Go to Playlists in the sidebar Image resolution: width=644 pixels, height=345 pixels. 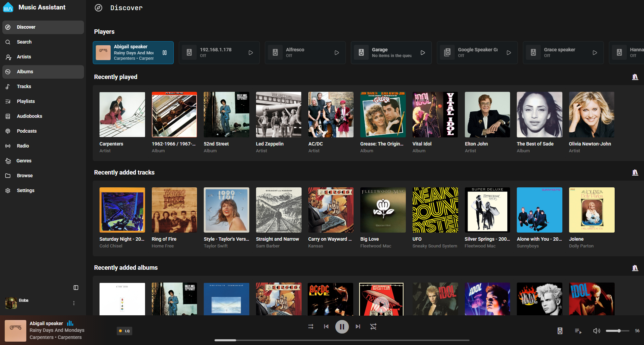pyautogui.click(x=26, y=101)
